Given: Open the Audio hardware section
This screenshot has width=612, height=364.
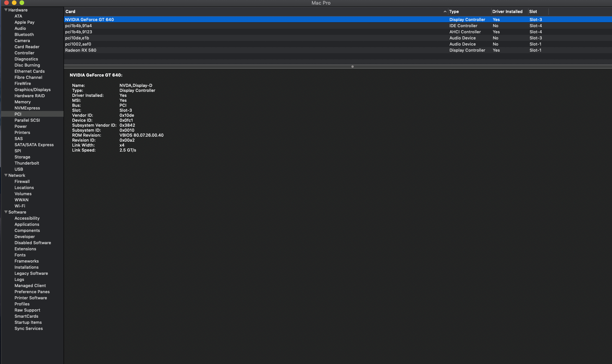Looking at the screenshot, I should (x=20, y=28).
